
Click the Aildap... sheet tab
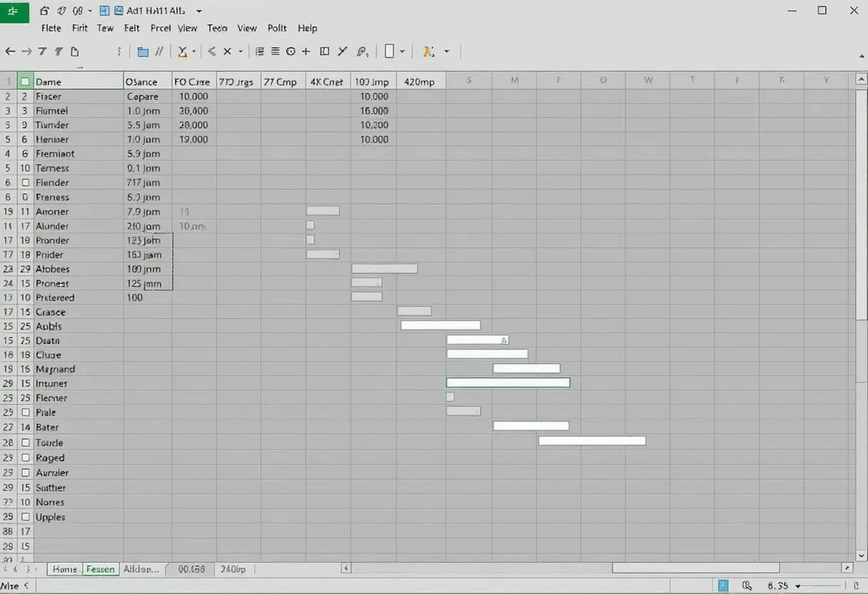(x=141, y=569)
